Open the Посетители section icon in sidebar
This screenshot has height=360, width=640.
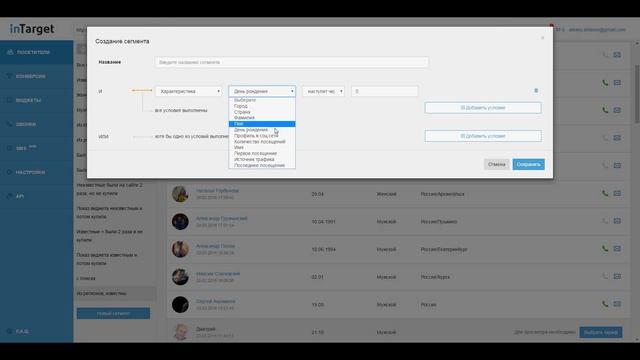(x=10, y=52)
